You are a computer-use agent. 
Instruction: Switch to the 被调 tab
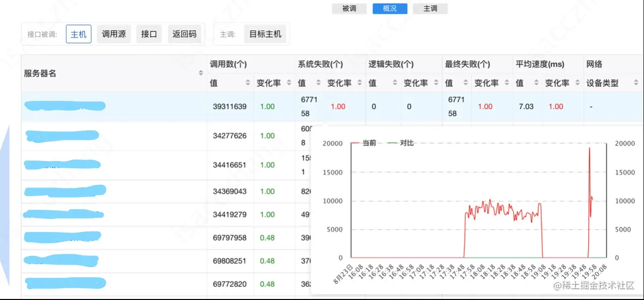pyautogui.click(x=349, y=9)
